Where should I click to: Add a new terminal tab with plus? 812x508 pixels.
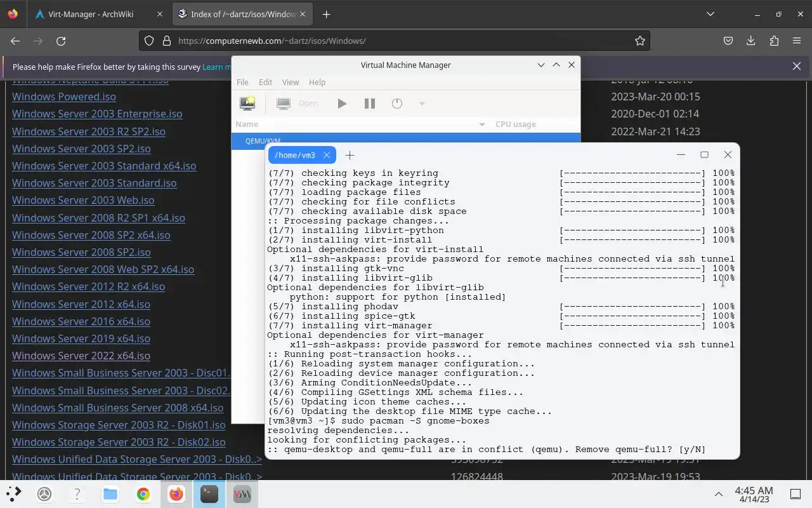tap(350, 155)
